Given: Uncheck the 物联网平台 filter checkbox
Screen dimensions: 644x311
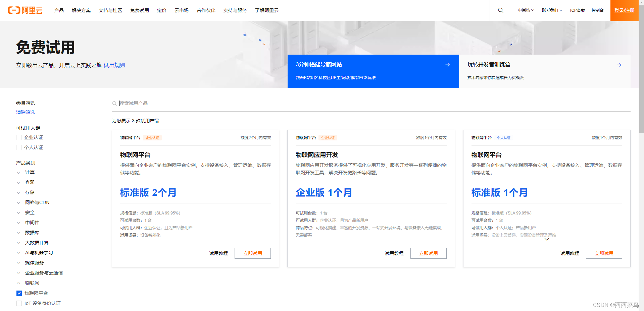Looking at the screenshot, I should 19,293.
